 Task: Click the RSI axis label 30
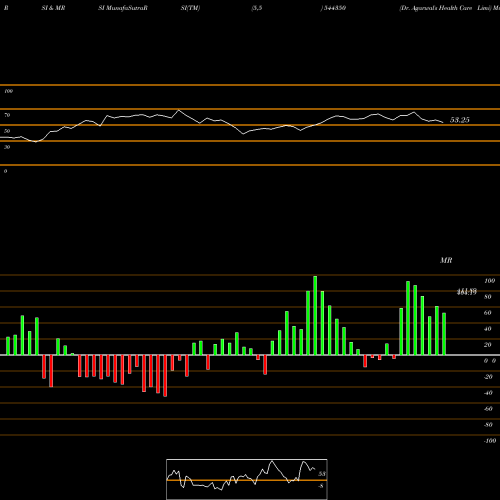coord(7,147)
